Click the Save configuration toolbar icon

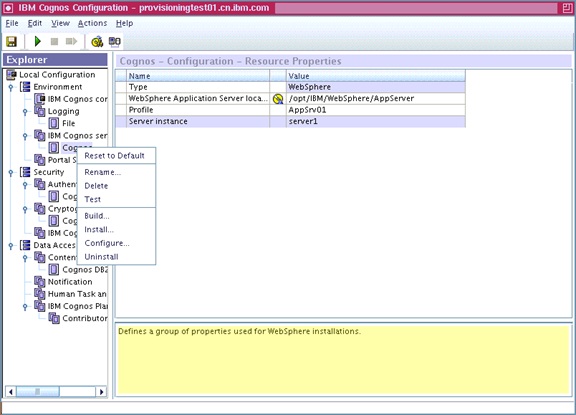tap(11, 42)
